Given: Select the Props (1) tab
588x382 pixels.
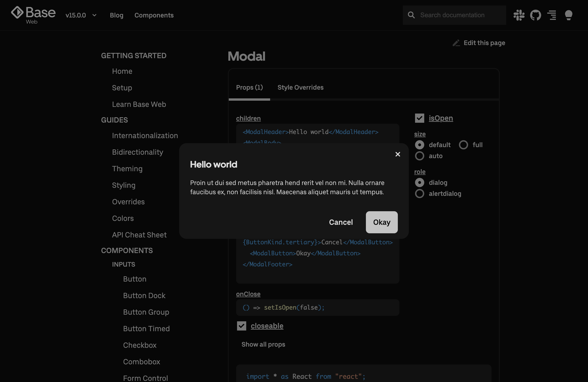Looking at the screenshot, I should (x=249, y=88).
